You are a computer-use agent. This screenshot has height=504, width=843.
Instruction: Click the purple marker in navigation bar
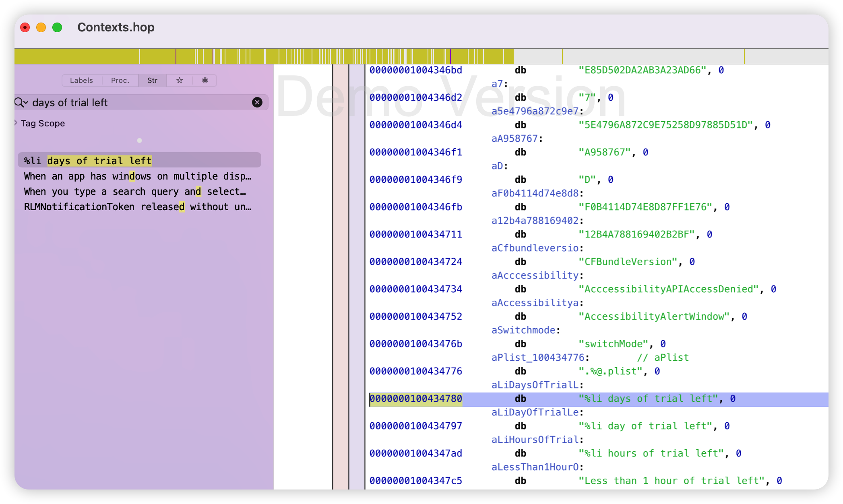click(176, 56)
